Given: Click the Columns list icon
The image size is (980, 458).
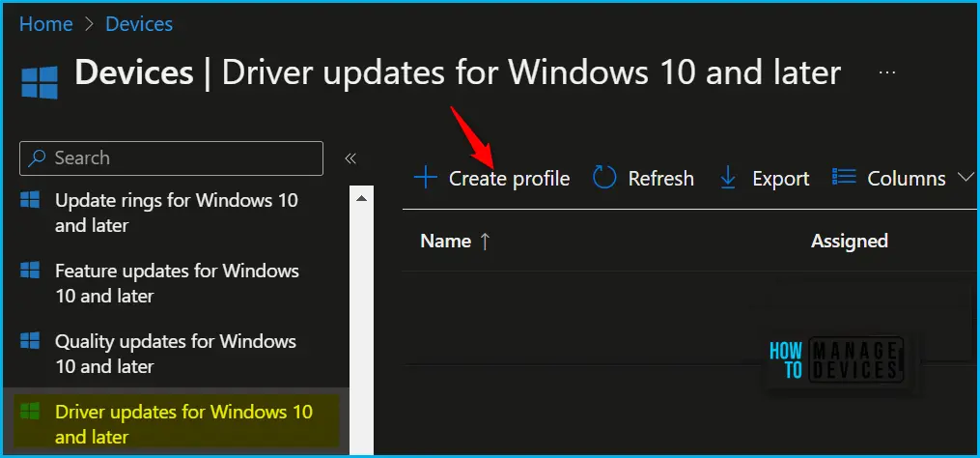Looking at the screenshot, I should tap(844, 178).
